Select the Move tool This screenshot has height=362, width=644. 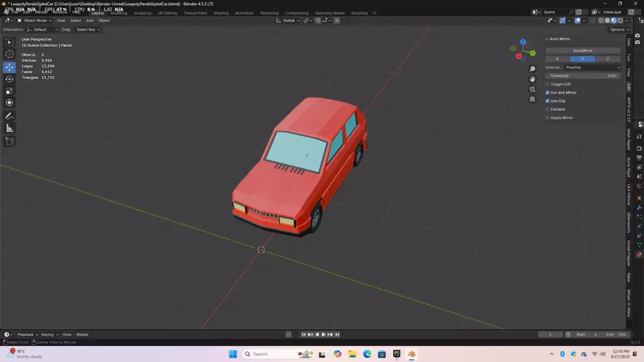tap(9, 68)
